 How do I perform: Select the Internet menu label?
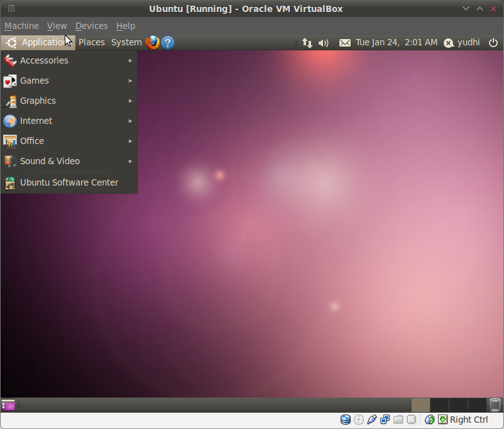[36, 121]
